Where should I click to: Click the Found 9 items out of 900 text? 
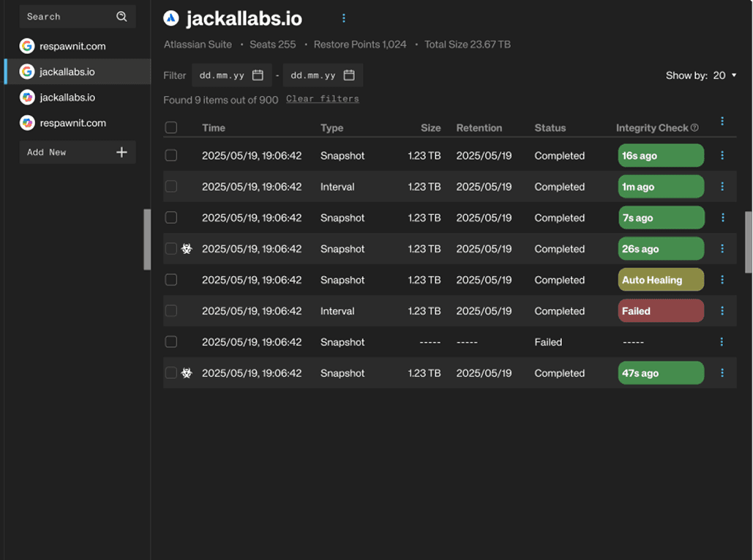click(x=220, y=100)
